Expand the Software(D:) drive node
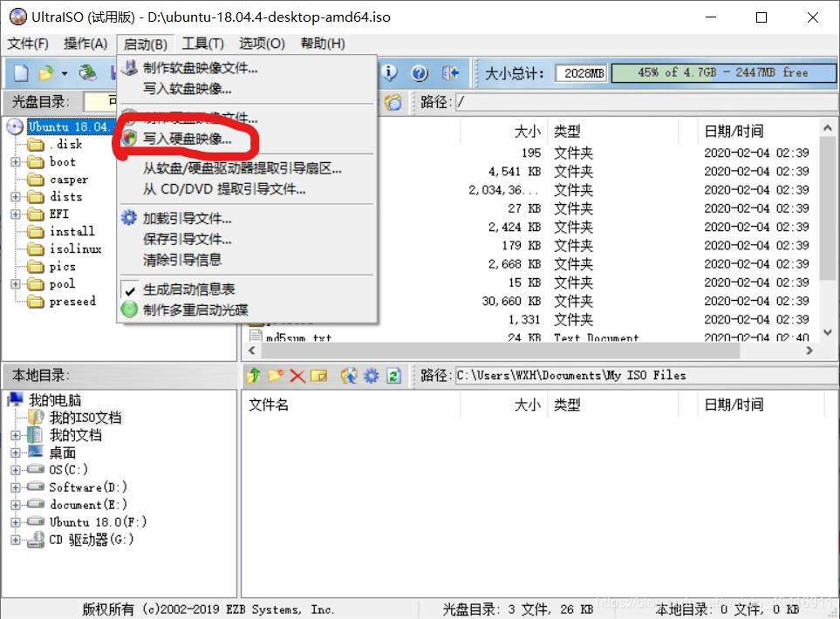Image resolution: width=840 pixels, height=619 pixels. click(16, 488)
